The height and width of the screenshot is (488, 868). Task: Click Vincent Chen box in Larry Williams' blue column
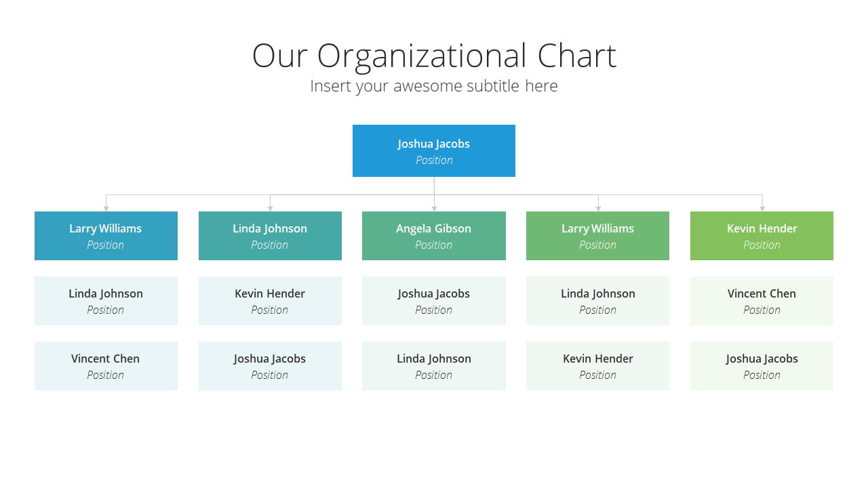click(106, 366)
